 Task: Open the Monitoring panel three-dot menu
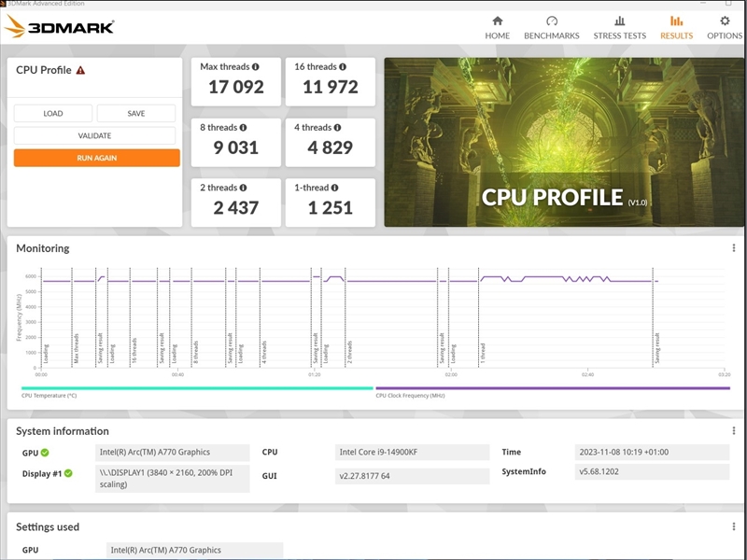[x=734, y=248]
